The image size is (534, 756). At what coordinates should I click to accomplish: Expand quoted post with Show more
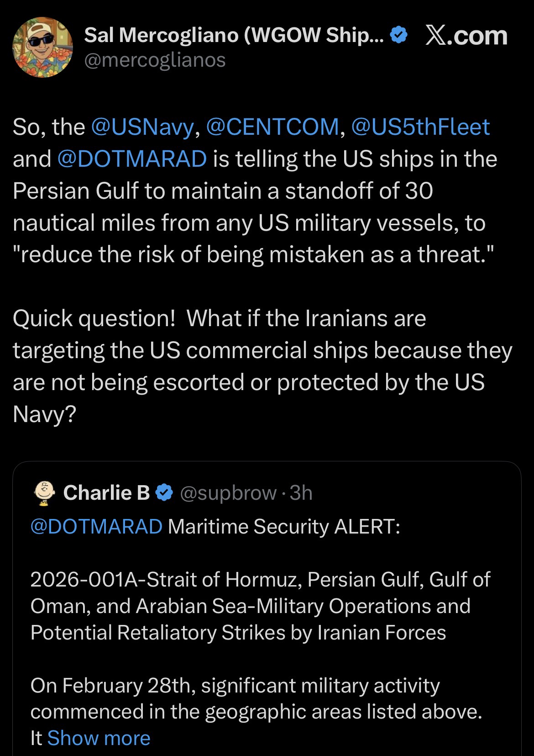(x=99, y=738)
